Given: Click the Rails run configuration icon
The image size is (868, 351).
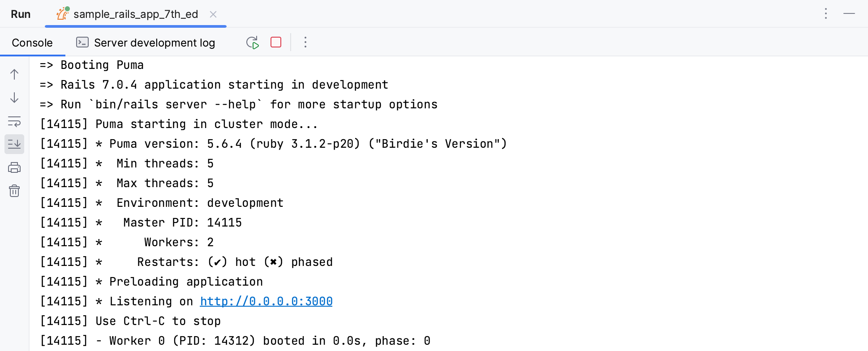Looking at the screenshot, I should (x=63, y=14).
